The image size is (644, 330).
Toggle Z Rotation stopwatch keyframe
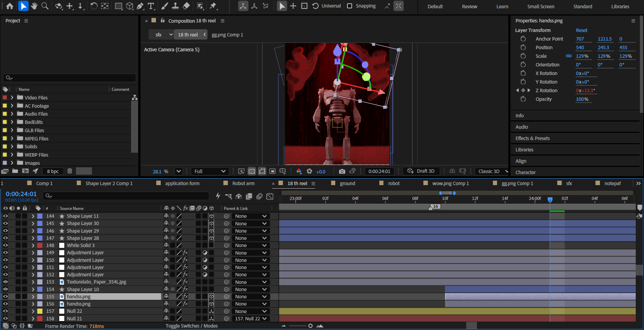pos(523,91)
